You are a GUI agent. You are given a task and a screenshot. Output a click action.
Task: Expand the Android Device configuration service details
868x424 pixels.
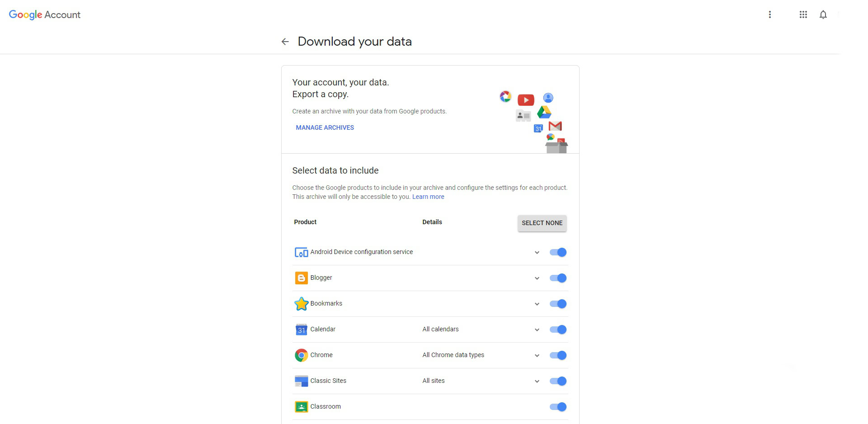(x=537, y=253)
